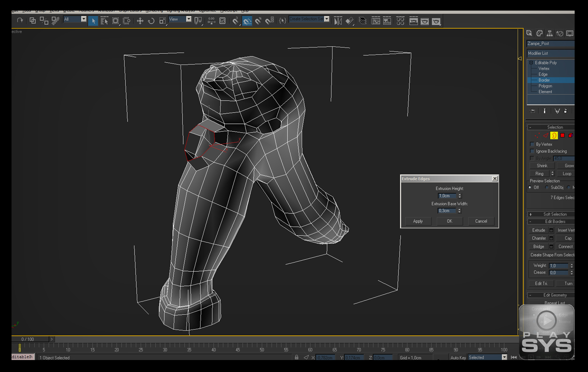
Task: Click the Bridge button
Action: click(x=539, y=246)
